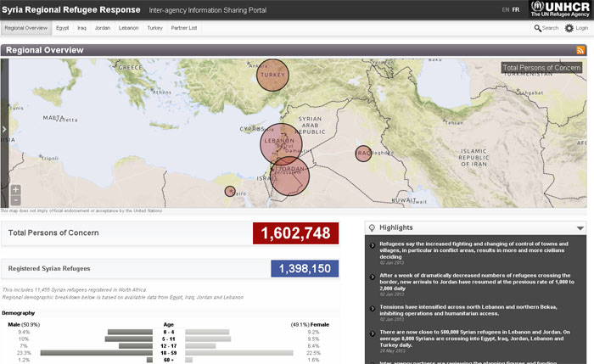Open highlight about tensions in north Lebanon

coord(468,311)
